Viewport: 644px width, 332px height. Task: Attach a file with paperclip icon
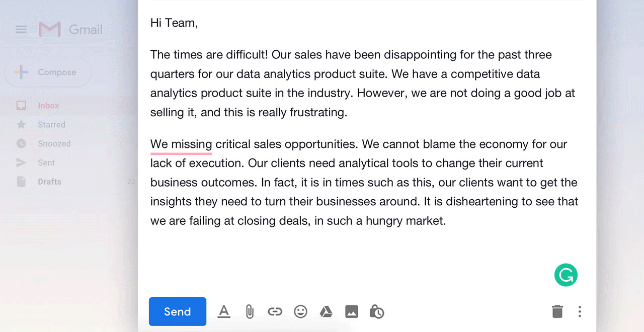(x=249, y=312)
